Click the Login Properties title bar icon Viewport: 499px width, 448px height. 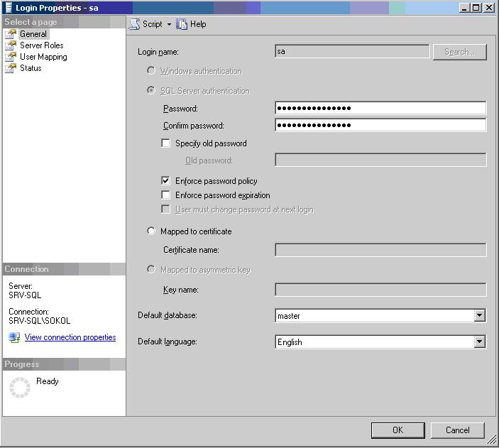[9, 8]
